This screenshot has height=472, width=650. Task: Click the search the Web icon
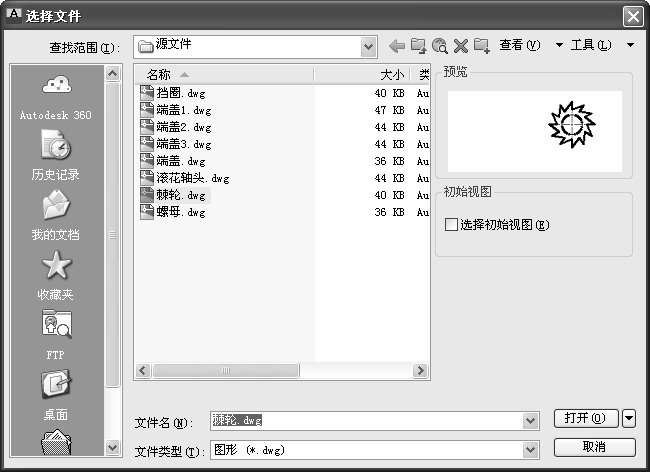(439, 46)
